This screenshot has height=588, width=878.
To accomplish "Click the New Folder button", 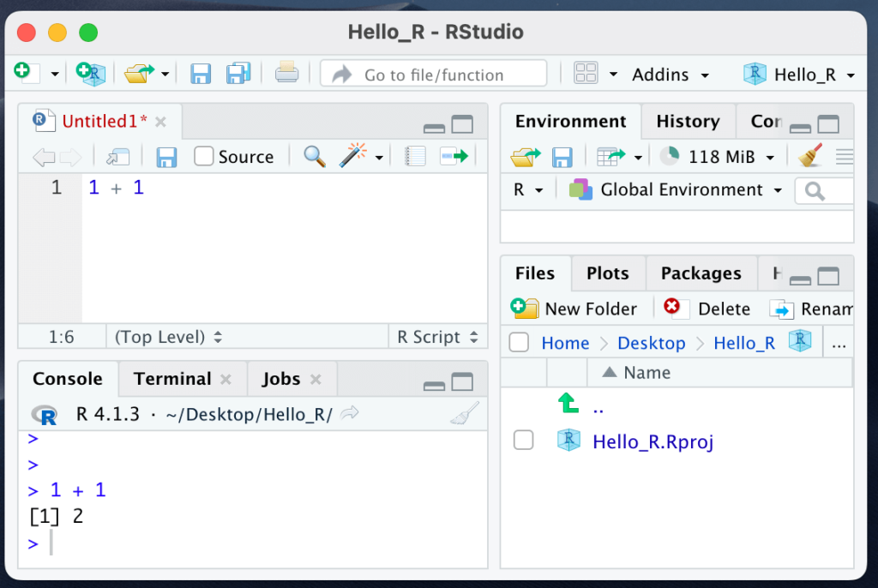I will [574, 309].
